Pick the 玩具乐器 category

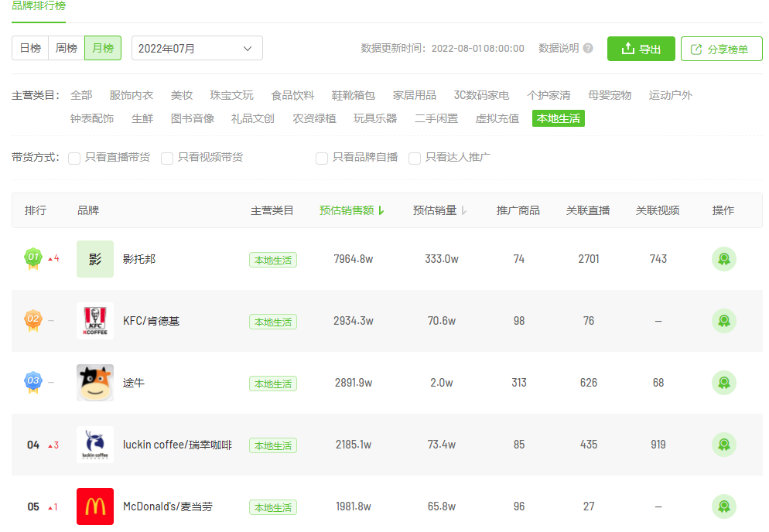tap(375, 118)
